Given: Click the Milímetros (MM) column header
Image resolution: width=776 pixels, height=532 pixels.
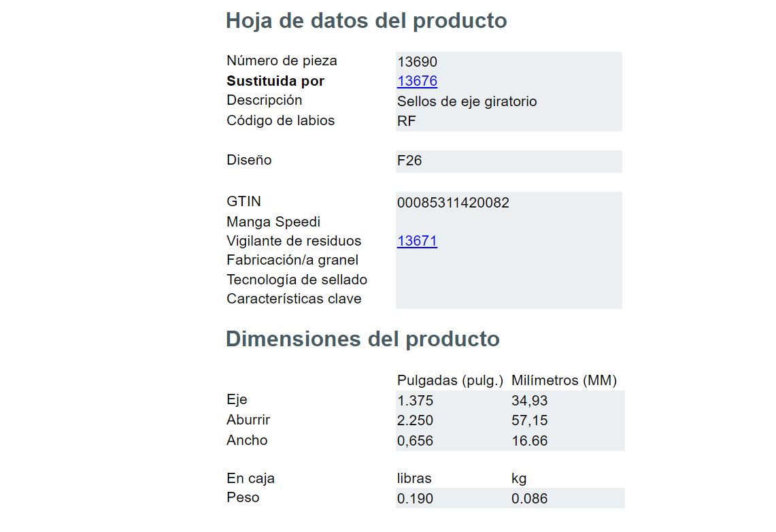Looking at the screenshot, I should coord(564,380).
